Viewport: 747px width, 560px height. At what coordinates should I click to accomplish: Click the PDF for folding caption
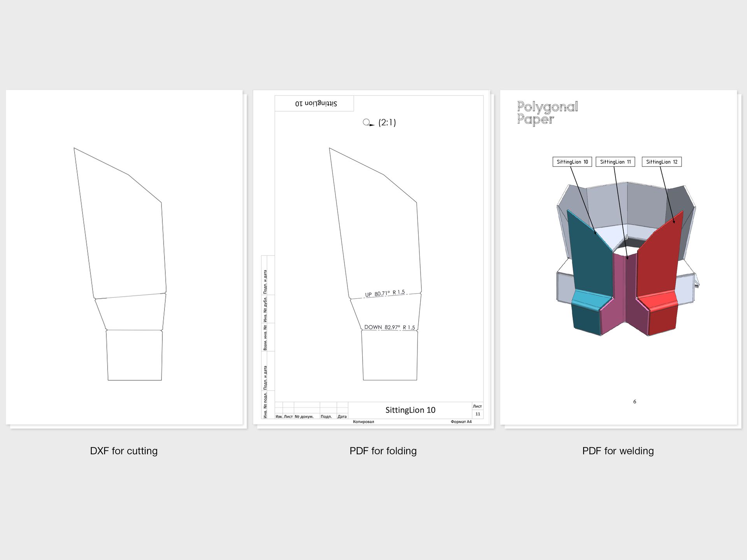[383, 451]
